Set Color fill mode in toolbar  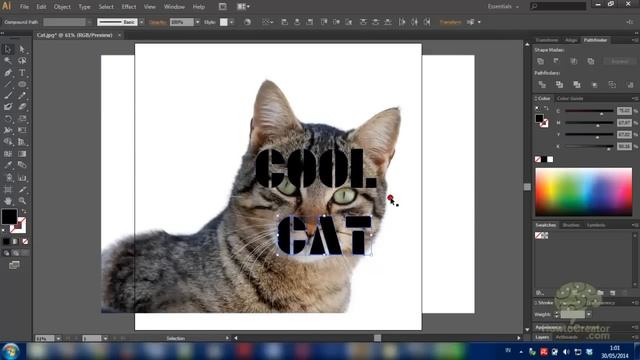[6, 242]
